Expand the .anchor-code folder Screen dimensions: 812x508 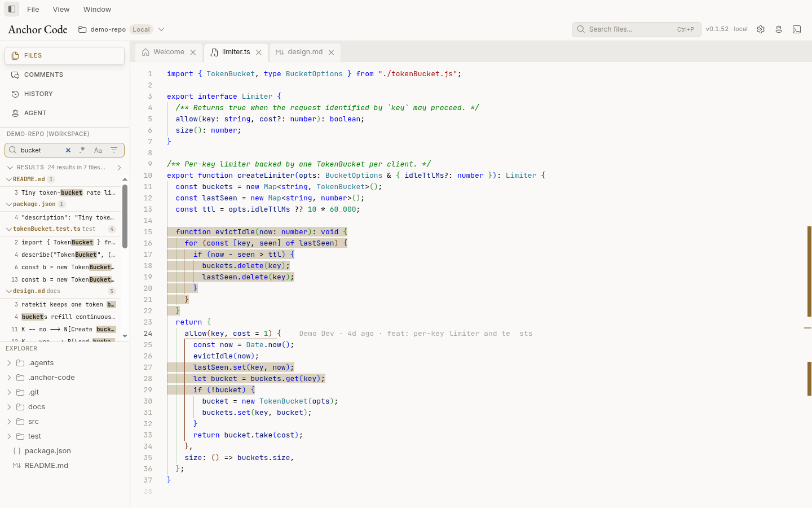(x=9, y=378)
